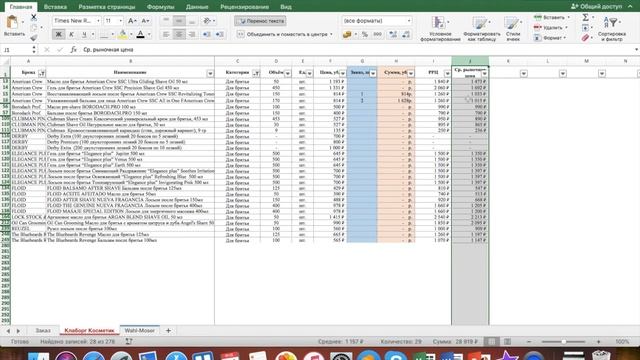Decrease the cell indent
The height and width of the screenshot is (360, 640).
pos(207,35)
